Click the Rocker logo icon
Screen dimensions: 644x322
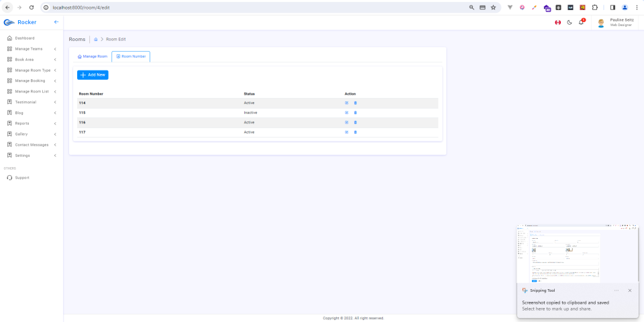pos(9,22)
